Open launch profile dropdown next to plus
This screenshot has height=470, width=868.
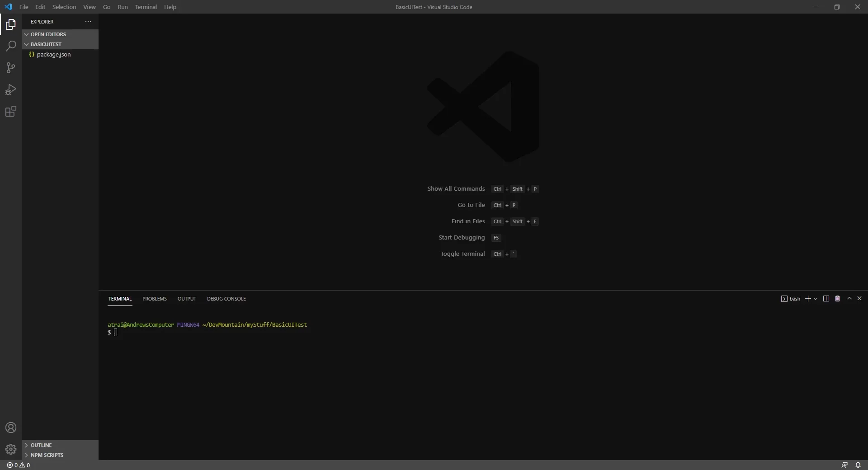click(x=816, y=299)
